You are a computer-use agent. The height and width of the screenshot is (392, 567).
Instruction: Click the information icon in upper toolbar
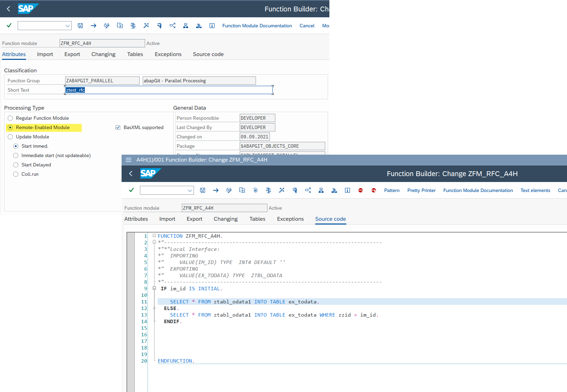[x=212, y=26]
